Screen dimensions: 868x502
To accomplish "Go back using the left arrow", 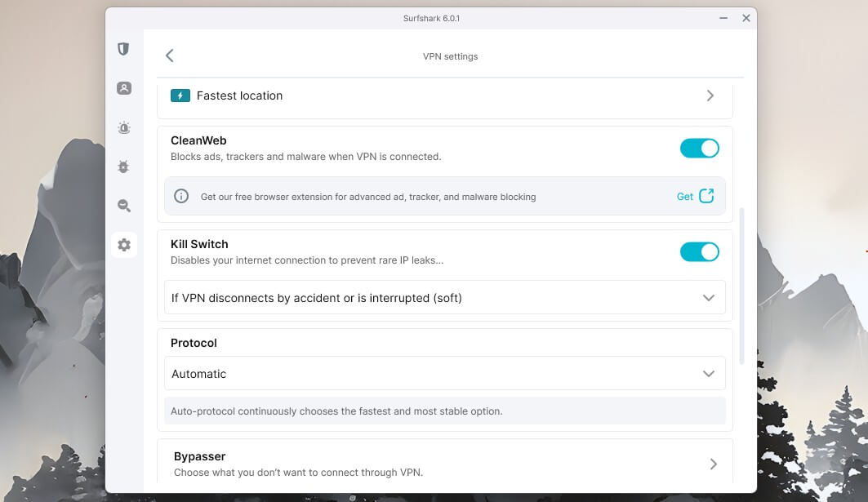I will coord(169,56).
